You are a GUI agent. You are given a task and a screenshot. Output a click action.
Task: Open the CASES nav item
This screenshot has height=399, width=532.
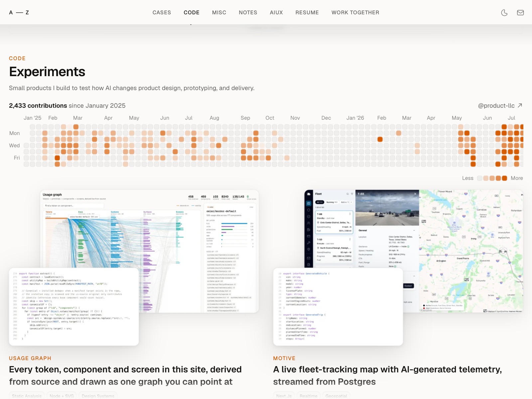(x=162, y=13)
